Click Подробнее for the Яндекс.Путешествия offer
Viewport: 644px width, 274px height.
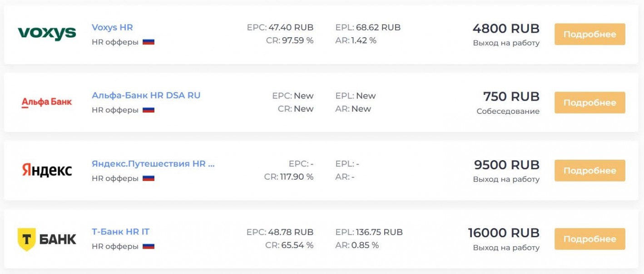(x=590, y=171)
